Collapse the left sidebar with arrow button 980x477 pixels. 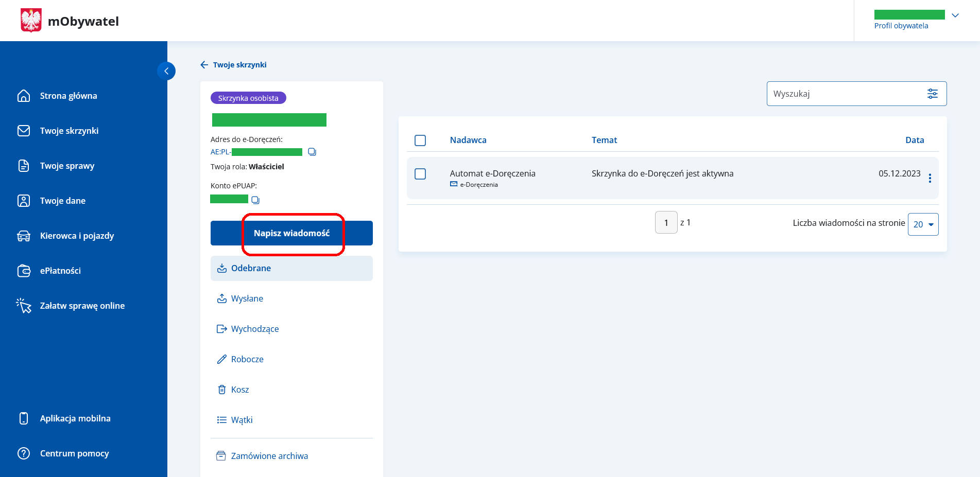click(166, 71)
